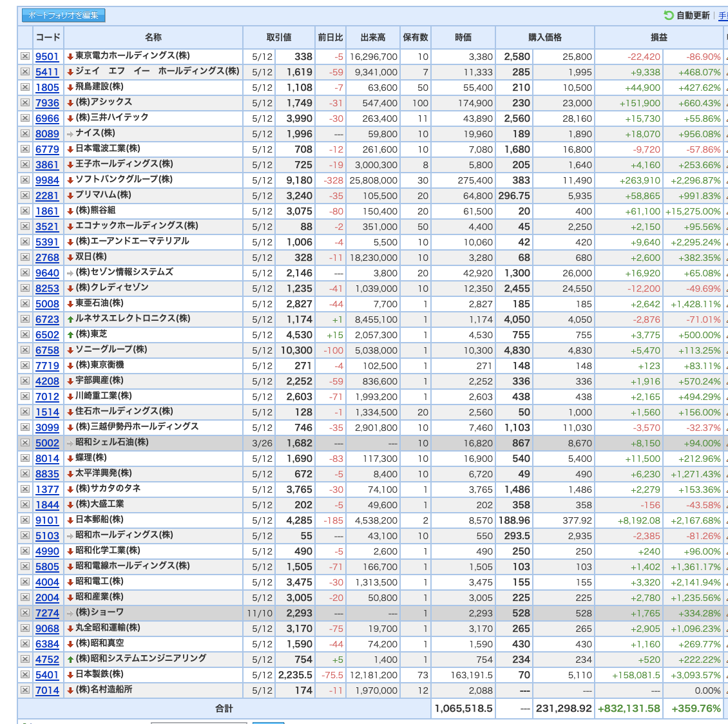Select name 昭和電線ホールディングス(株)
The height and width of the screenshot is (724, 728).
click(x=133, y=566)
